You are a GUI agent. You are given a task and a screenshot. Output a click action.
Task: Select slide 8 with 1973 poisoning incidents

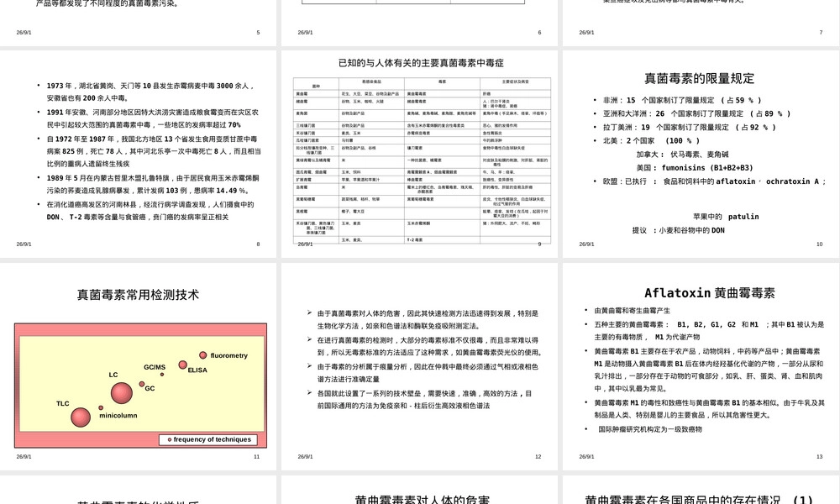click(x=139, y=155)
